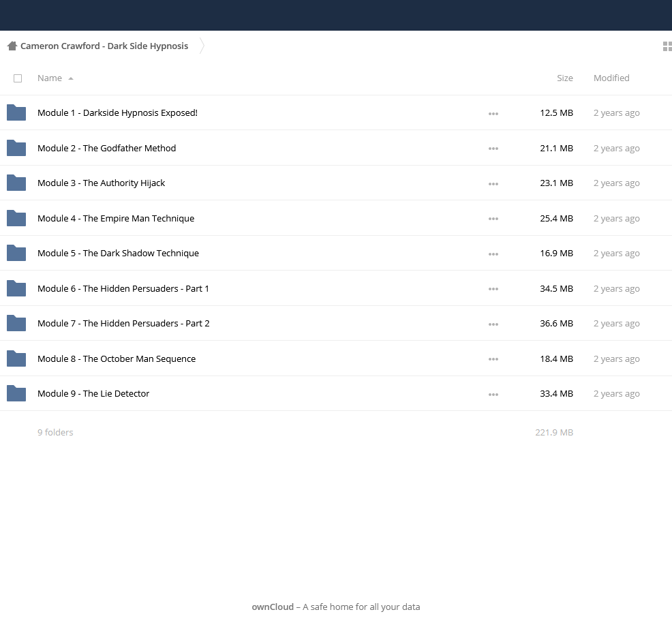Image resolution: width=672 pixels, height=627 pixels.
Task: Click the 25.4 MB size value
Action: click(x=556, y=218)
